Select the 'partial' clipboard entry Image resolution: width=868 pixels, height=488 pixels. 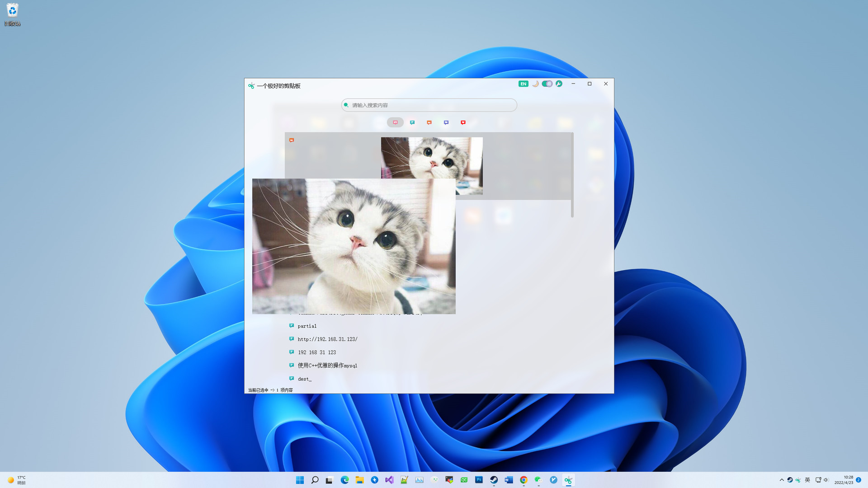[x=307, y=326]
